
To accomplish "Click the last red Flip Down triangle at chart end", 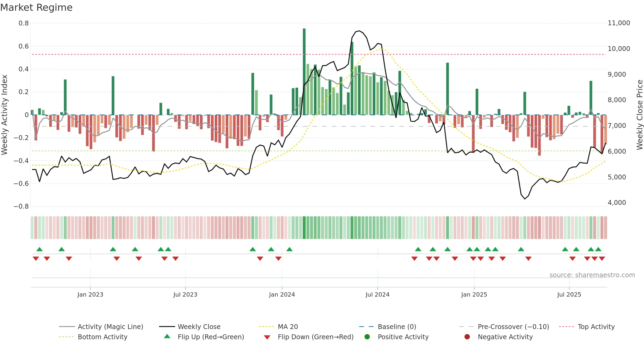I will [x=602, y=258].
